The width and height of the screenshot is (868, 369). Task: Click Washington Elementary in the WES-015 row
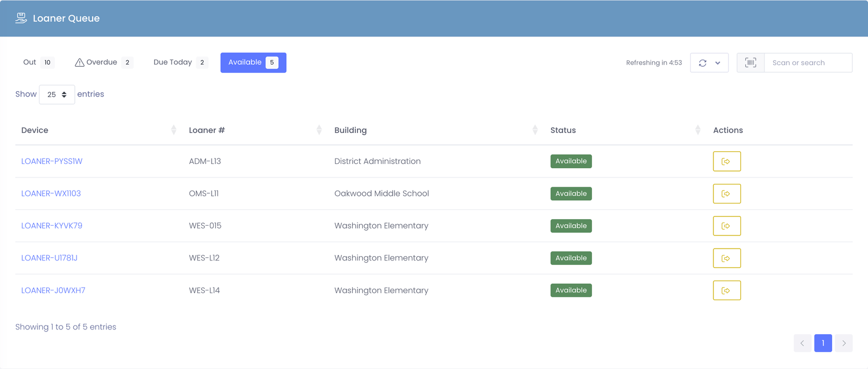click(381, 226)
